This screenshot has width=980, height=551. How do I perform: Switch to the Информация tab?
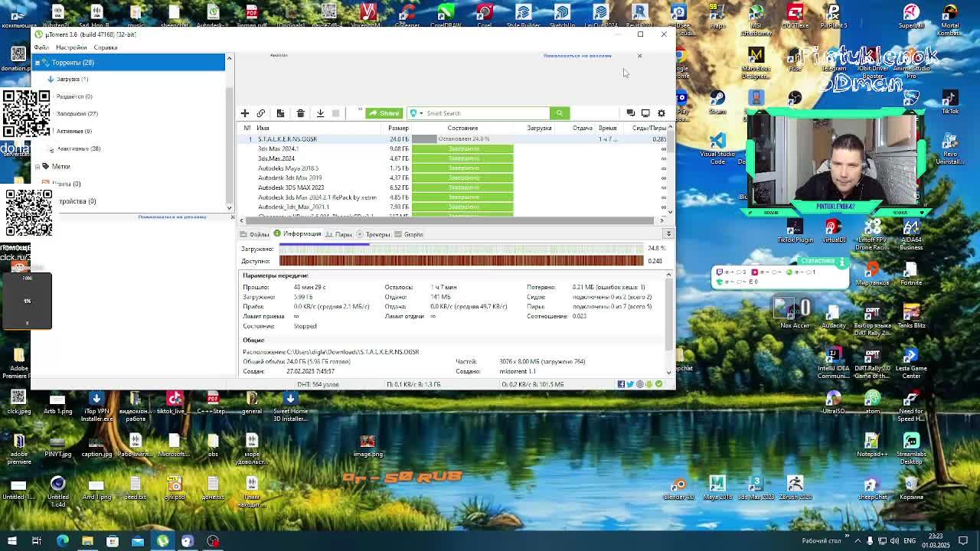tap(298, 234)
